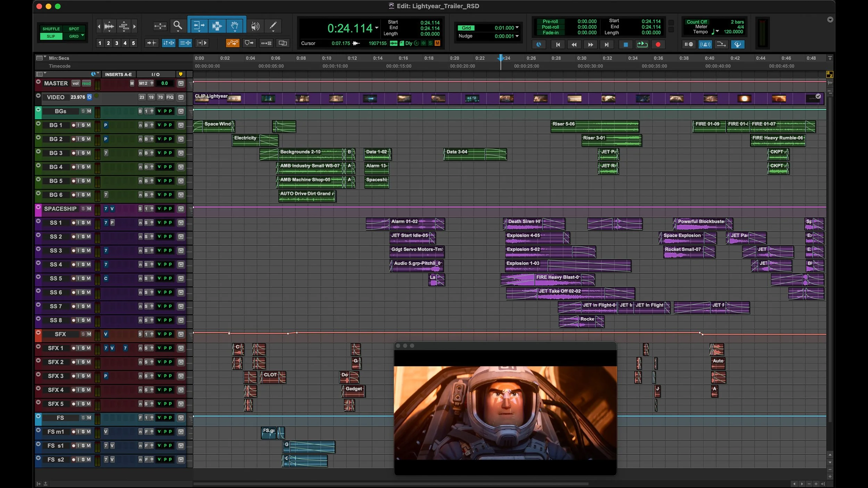Open the MASTER track options dropdown
This screenshot has width=868, height=488.
(x=38, y=82)
